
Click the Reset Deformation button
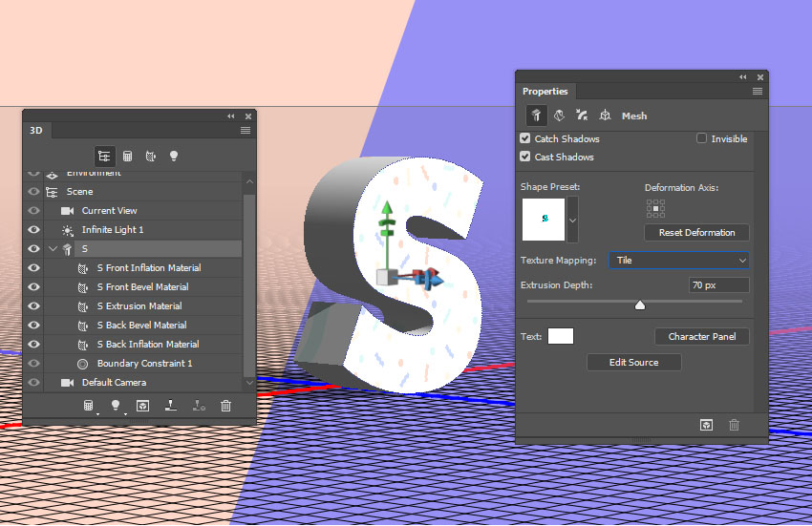(696, 233)
